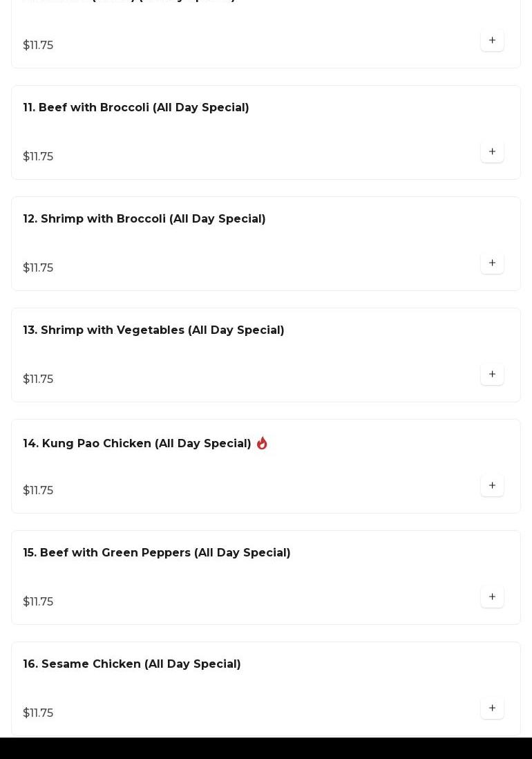532x759 pixels.
Task: Click the spicy flame icon on Kung Pao Chicken
Action: click(262, 444)
